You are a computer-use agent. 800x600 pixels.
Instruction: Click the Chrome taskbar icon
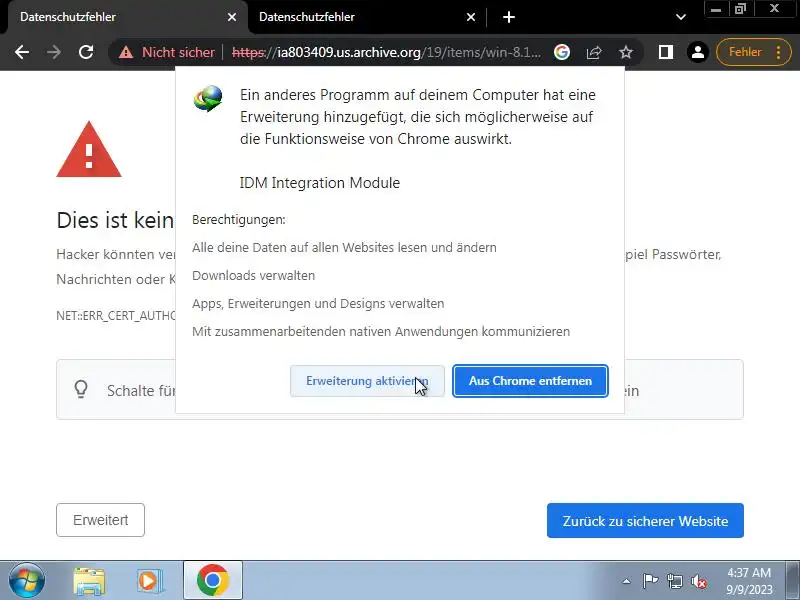213,581
